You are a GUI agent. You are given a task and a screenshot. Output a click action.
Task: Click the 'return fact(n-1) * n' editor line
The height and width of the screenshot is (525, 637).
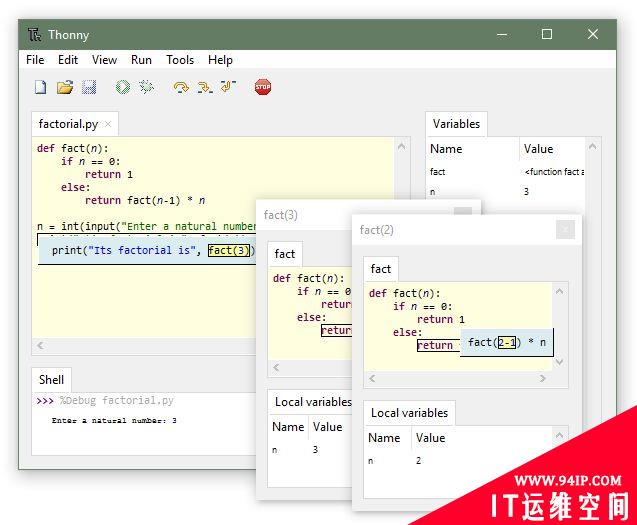point(145,200)
